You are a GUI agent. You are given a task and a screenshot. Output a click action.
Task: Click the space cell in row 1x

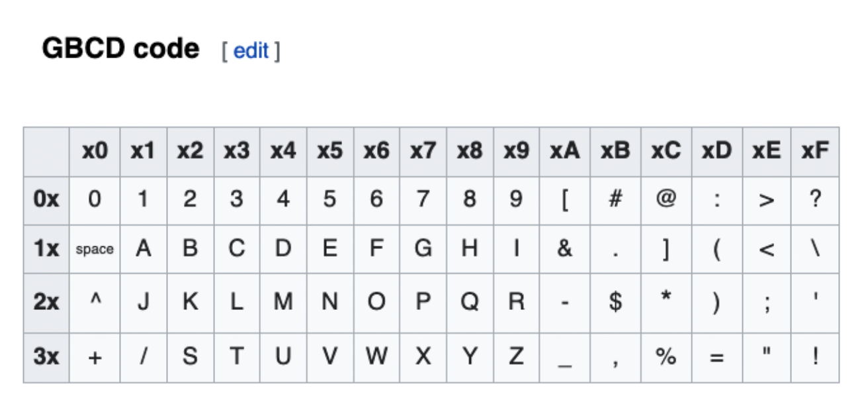tap(95, 250)
